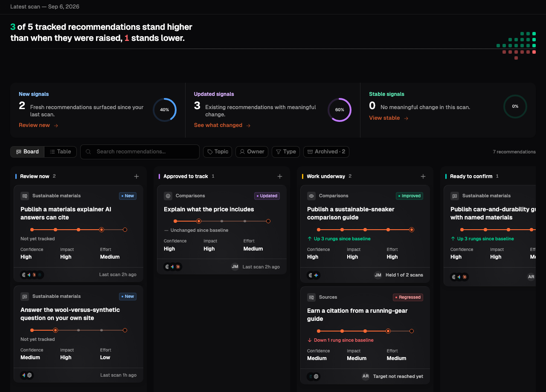Open the Owner filter
This screenshot has width=546, height=392.
(x=252, y=152)
